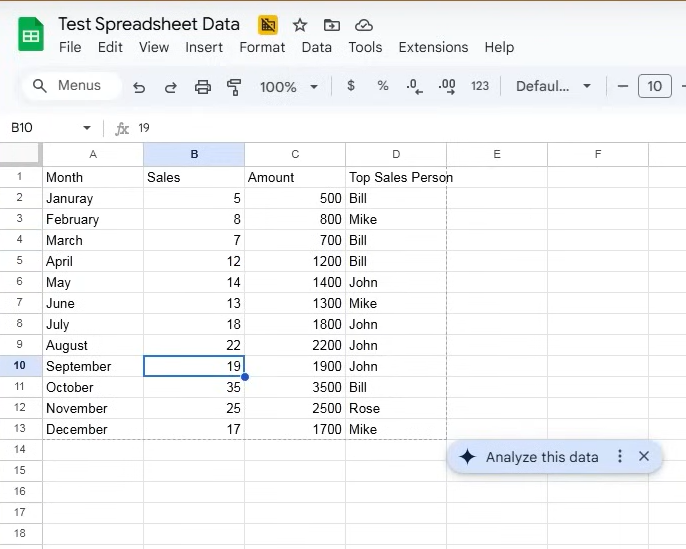Search in the Menus search box
686x549 pixels.
[70, 86]
